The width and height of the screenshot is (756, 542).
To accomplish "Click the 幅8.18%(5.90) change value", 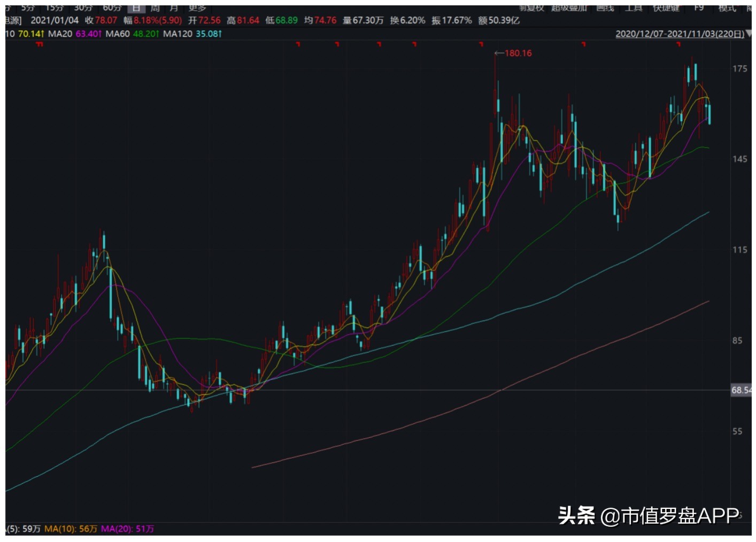I will [153, 20].
